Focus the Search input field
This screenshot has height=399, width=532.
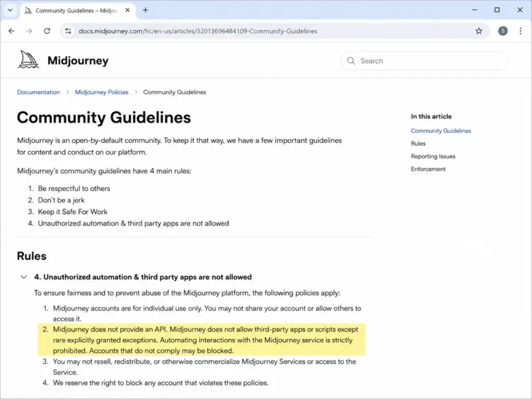coord(424,61)
